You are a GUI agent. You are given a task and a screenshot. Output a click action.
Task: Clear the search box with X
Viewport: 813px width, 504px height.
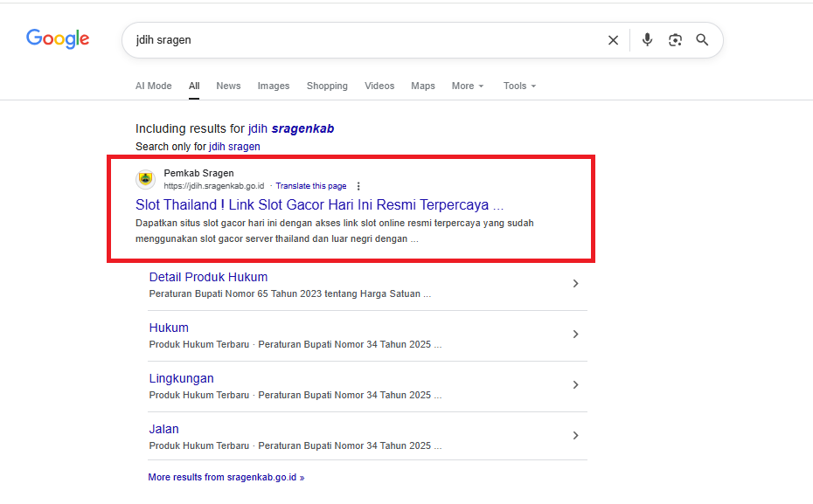[613, 40]
